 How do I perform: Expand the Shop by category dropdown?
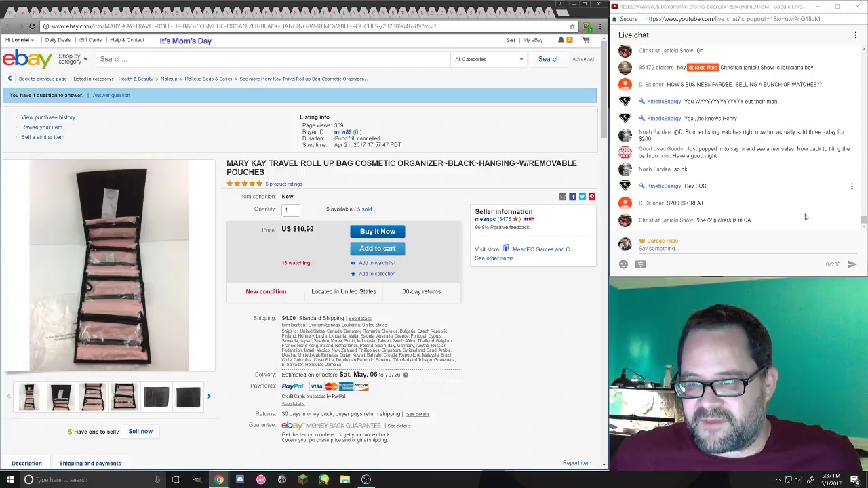tap(73, 59)
